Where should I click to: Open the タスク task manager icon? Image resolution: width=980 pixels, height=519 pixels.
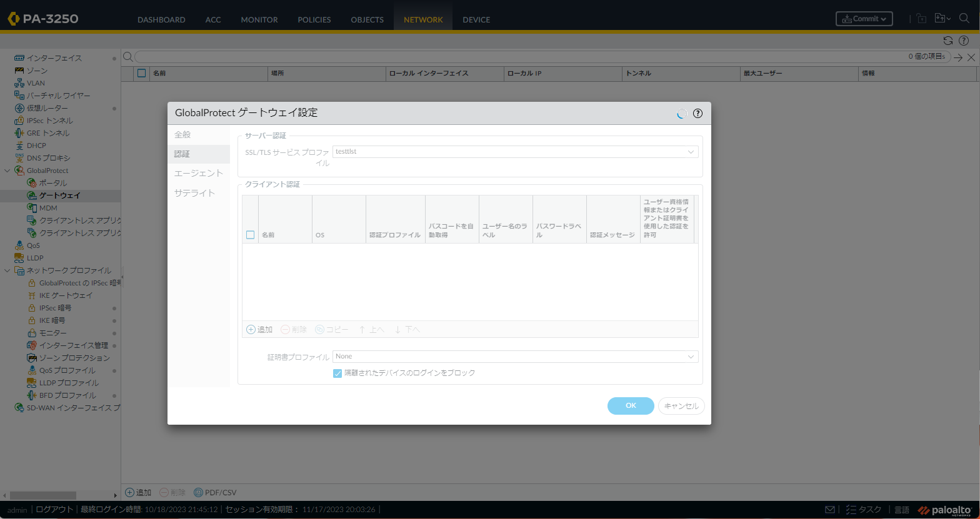coord(863,510)
